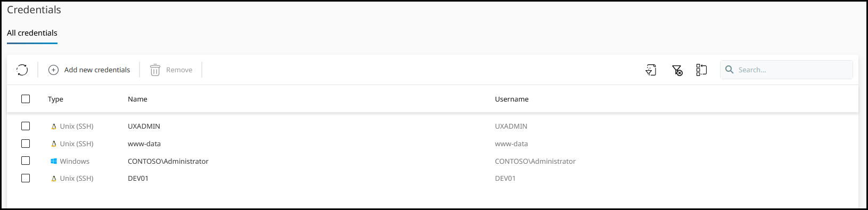Click the Linux penguin icon for UXADMIN
The width and height of the screenshot is (868, 210).
coord(54,127)
